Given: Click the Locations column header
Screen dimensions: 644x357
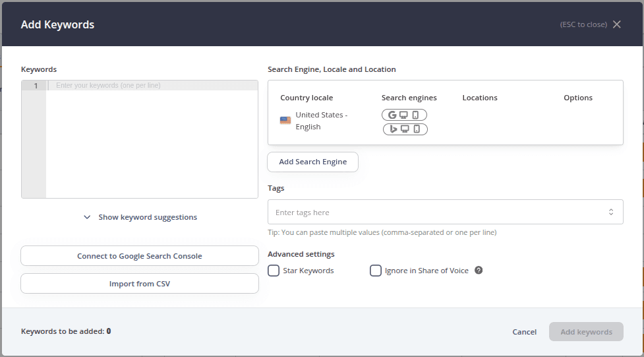Looking at the screenshot, I should click(x=480, y=98).
